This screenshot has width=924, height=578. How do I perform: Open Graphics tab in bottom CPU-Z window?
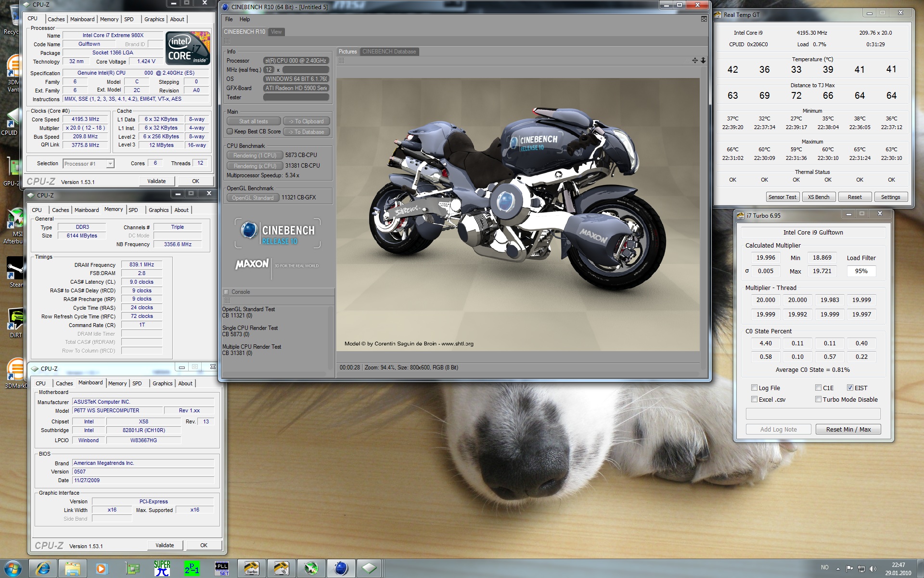162,383
